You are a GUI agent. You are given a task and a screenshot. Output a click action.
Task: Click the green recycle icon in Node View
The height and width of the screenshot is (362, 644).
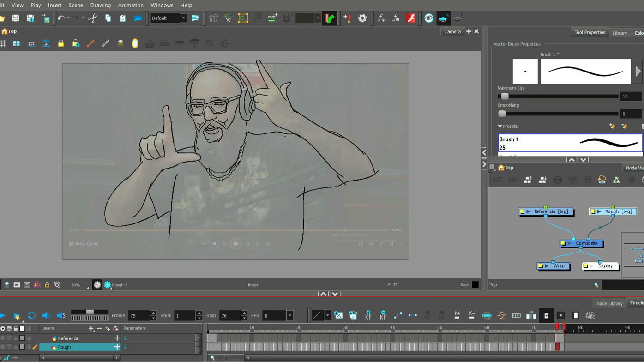pyautogui.click(x=616, y=180)
